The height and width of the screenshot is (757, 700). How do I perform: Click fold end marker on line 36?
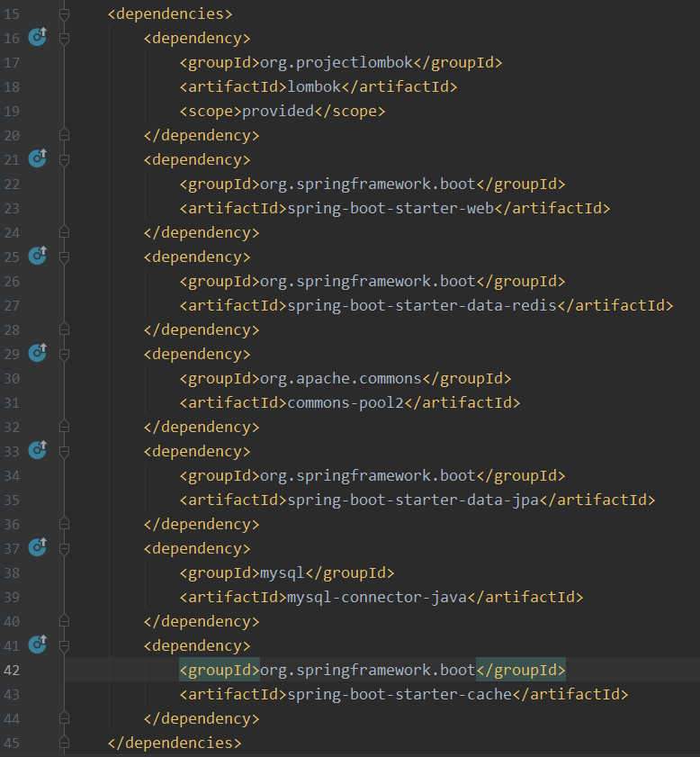(x=64, y=524)
